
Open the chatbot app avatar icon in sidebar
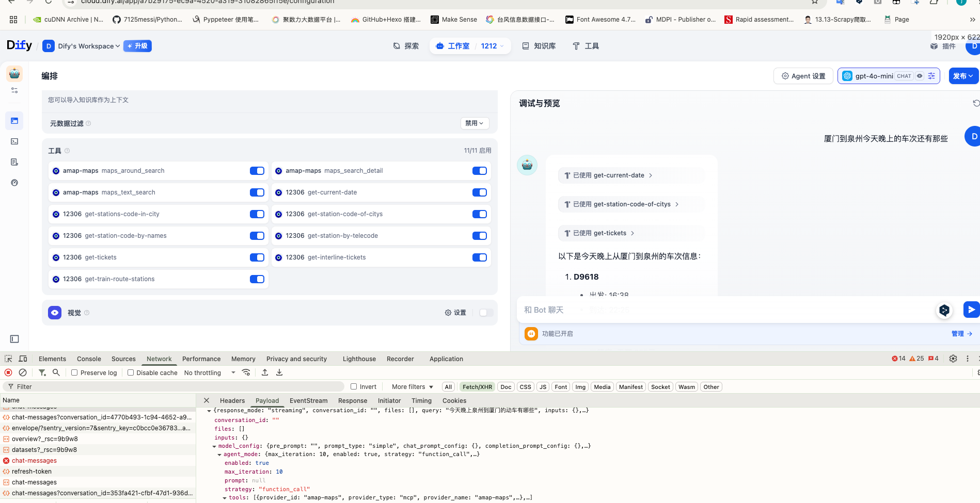14,74
